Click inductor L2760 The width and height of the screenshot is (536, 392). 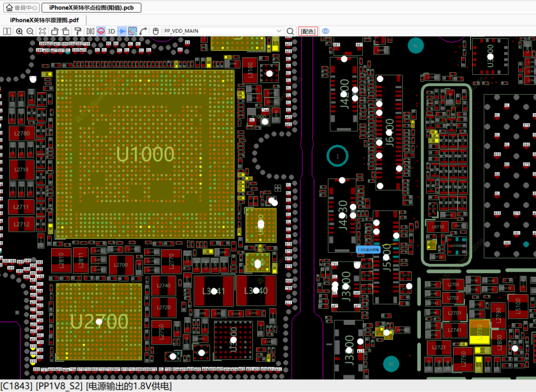pos(463,359)
